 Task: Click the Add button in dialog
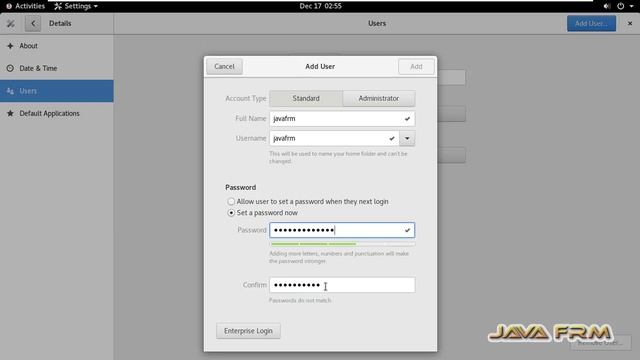pyautogui.click(x=416, y=67)
